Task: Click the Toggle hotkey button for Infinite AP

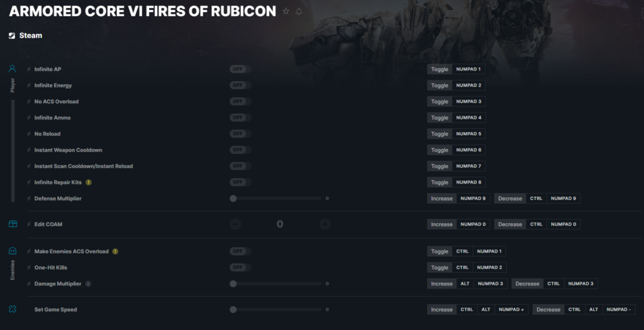Action: [x=440, y=69]
